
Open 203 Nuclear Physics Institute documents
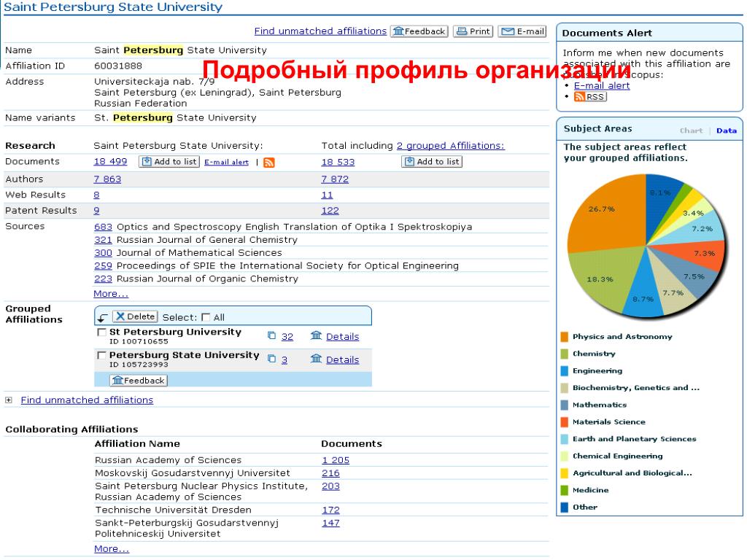(330, 486)
